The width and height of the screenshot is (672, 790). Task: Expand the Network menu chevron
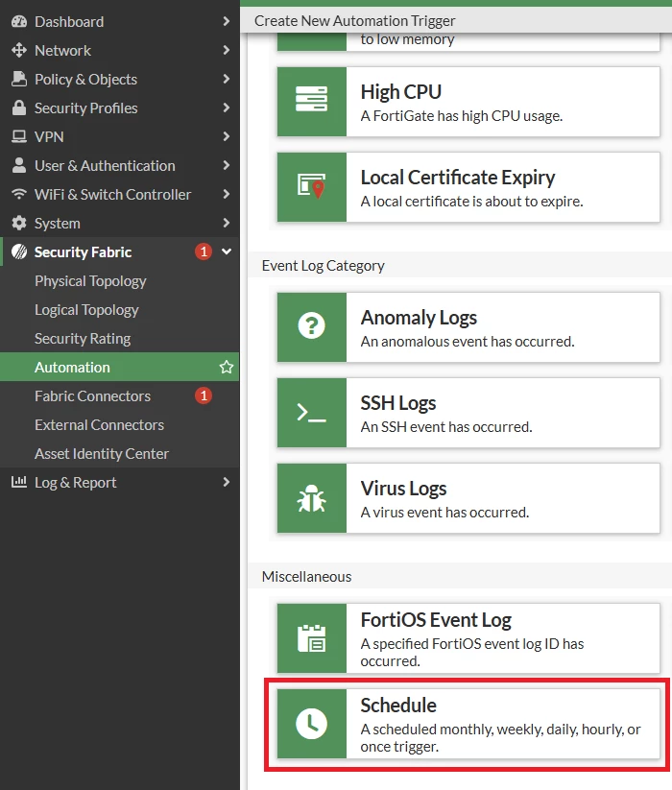click(227, 50)
